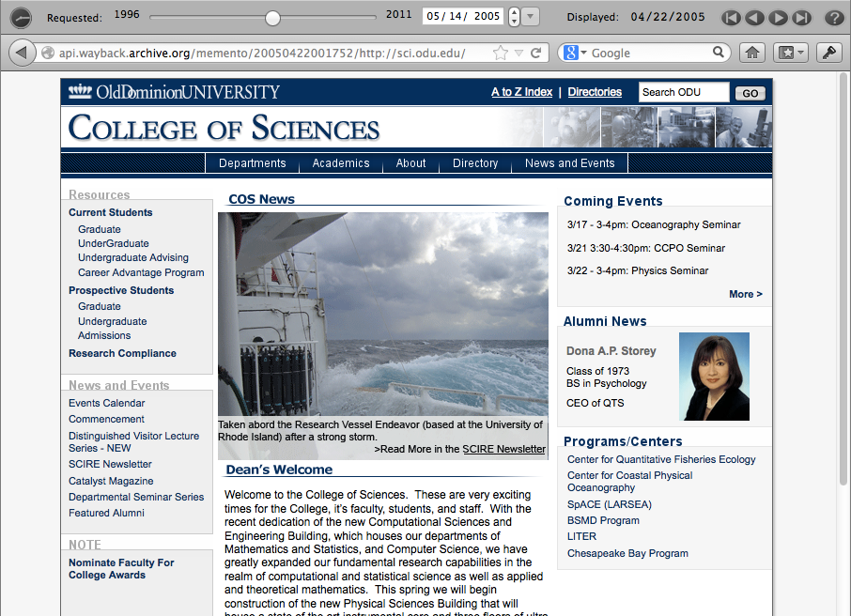Image resolution: width=851 pixels, height=616 pixels.
Task: Open the Career Advantage Program link
Action: (x=141, y=272)
